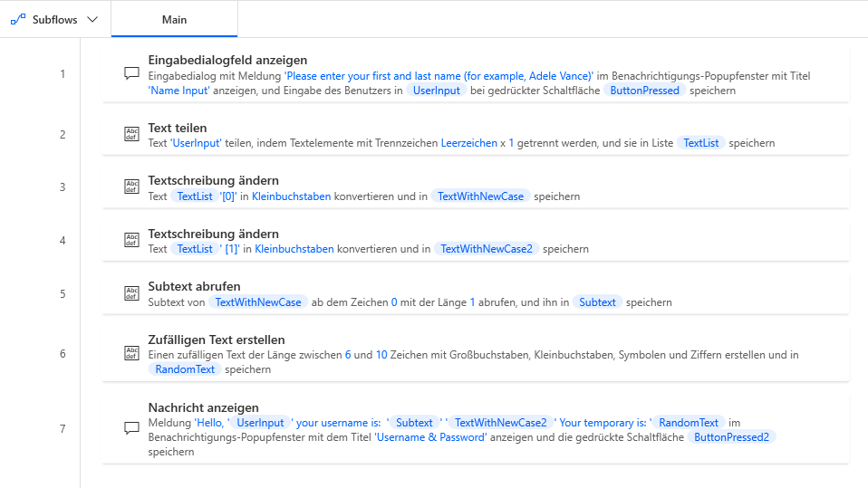Image resolution: width=868 pixels, height=488 pixels.
Task: Switch to the Main tab
Action: pyautogui.click(x=174, y=19)
